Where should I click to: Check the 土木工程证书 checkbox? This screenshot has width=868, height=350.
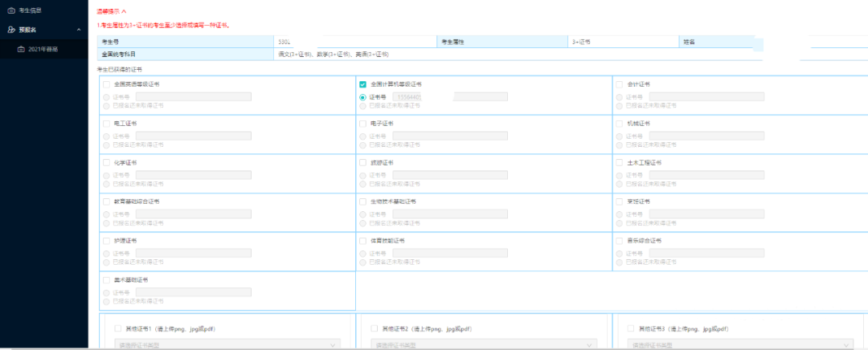620,163
